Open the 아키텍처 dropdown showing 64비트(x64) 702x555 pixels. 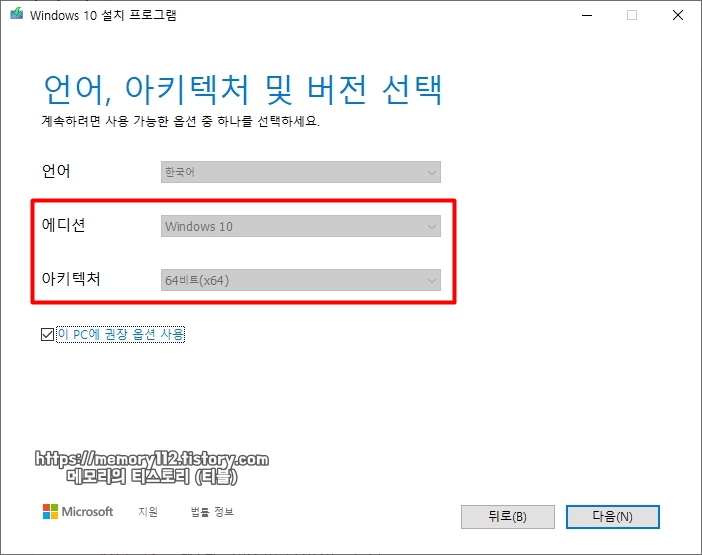(301, 280)
